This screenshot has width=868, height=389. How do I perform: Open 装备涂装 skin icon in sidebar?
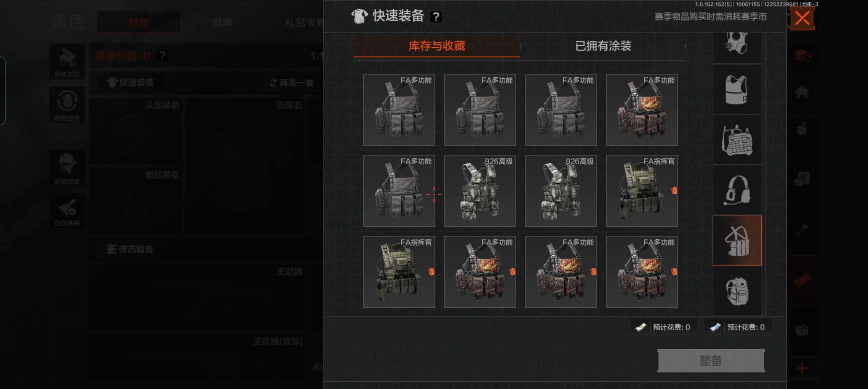[x=67, y=168]
